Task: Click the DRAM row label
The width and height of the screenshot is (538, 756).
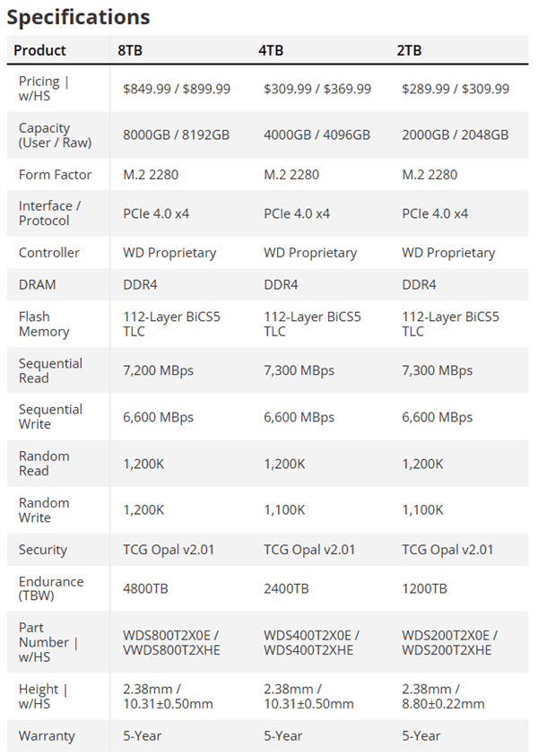Action: tap(37, 284)
